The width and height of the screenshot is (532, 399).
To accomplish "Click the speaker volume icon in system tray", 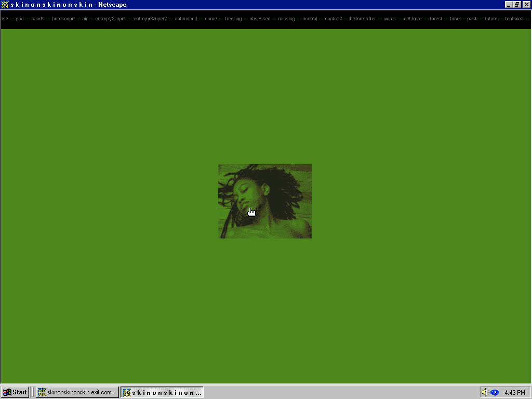I will (x=484, y=393).
